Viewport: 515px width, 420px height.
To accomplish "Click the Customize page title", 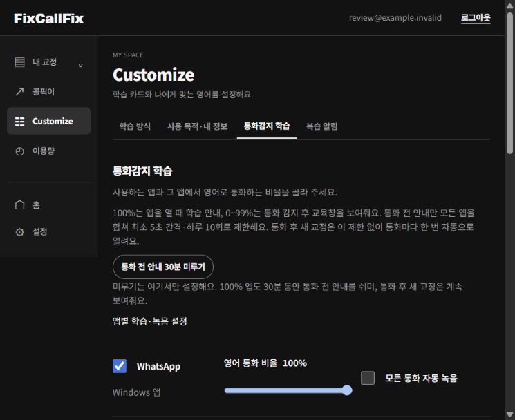I will pyautogui.click(x=153, y=75).
